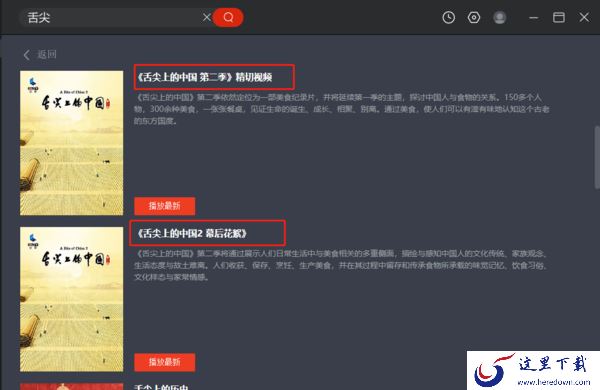Open the user avatar profile icon
Viewport: 600px width, 390px height.
[499, 17]
